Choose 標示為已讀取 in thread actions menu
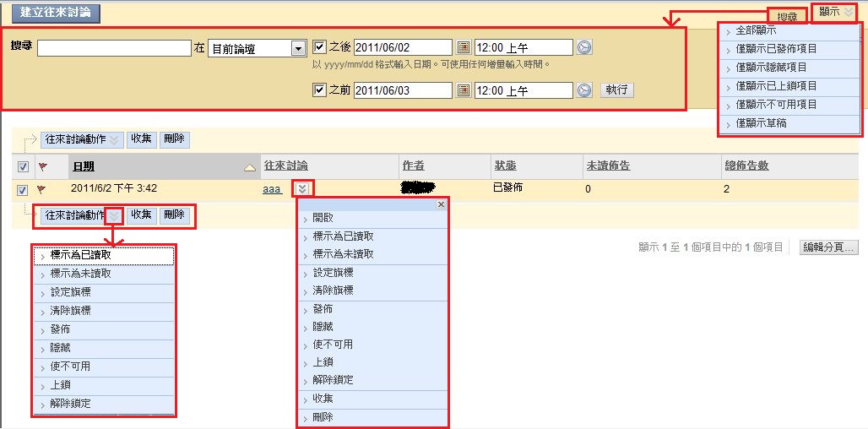Viewport: 868px width, 429px height. point(80,254)
